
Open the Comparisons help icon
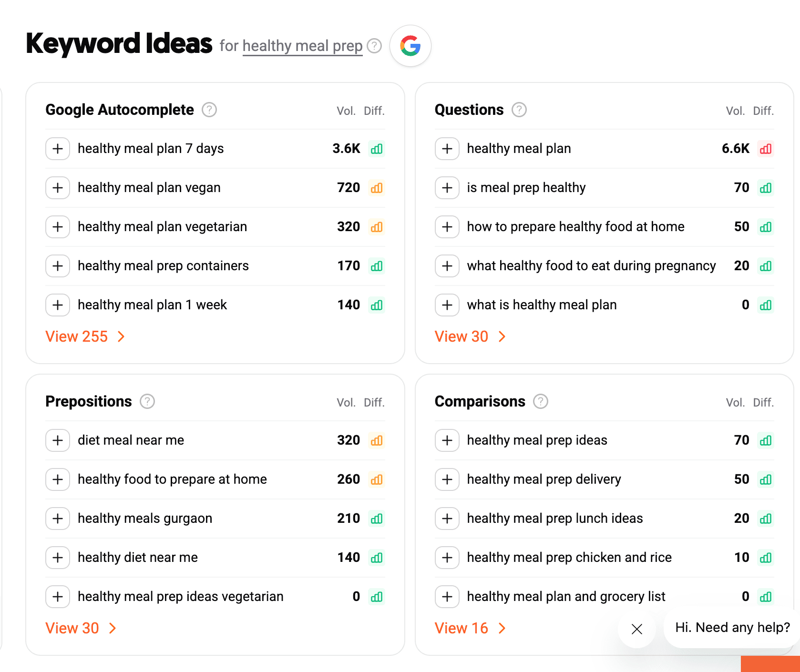pyautogui.click(x=541, y=401)
